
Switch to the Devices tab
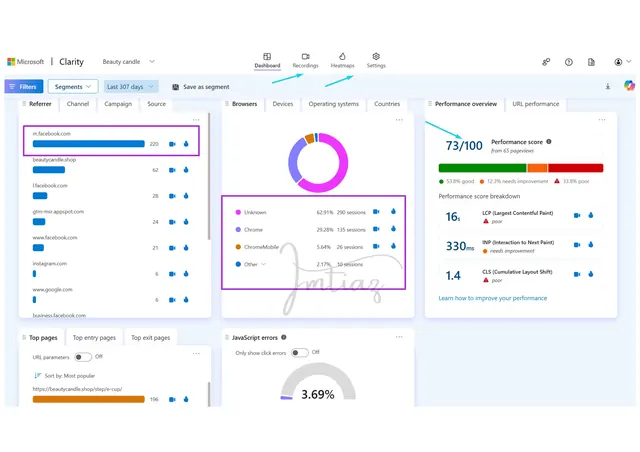283,104
